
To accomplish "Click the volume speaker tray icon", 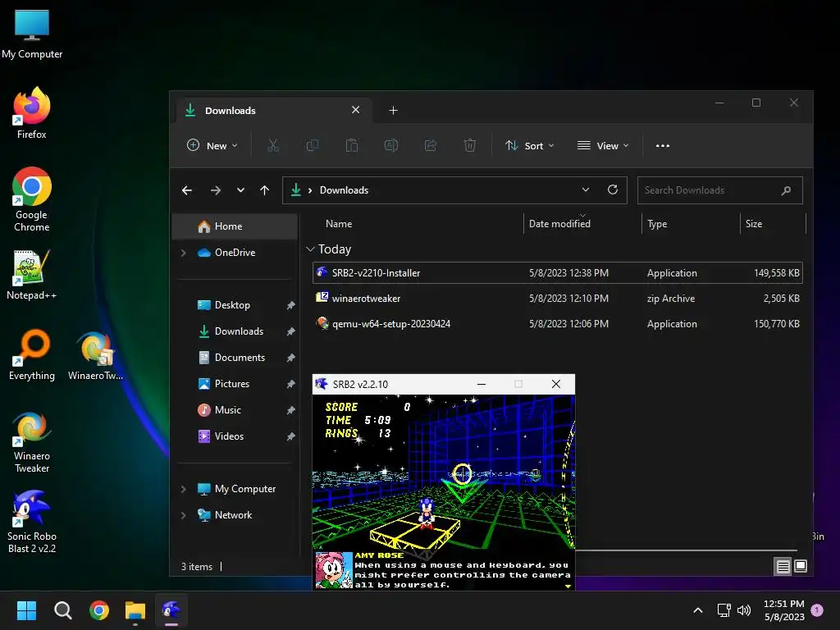I will (744, 610).
